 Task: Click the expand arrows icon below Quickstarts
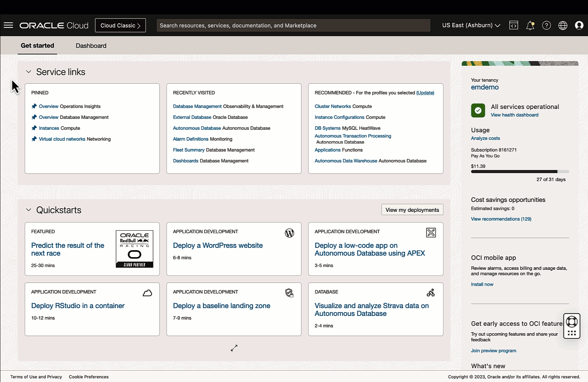(x=234, y=348)
